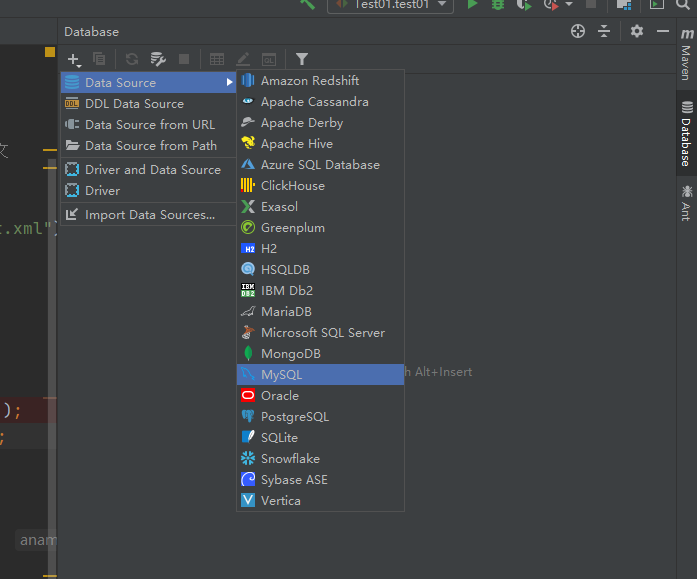Select Oracle data source

click(x=320, y=395)
